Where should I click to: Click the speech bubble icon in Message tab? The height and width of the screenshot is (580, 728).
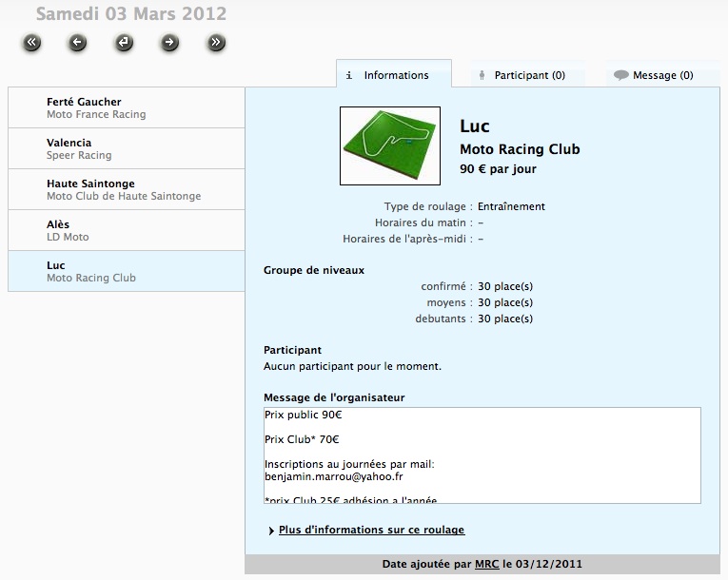tap(620, 75)
